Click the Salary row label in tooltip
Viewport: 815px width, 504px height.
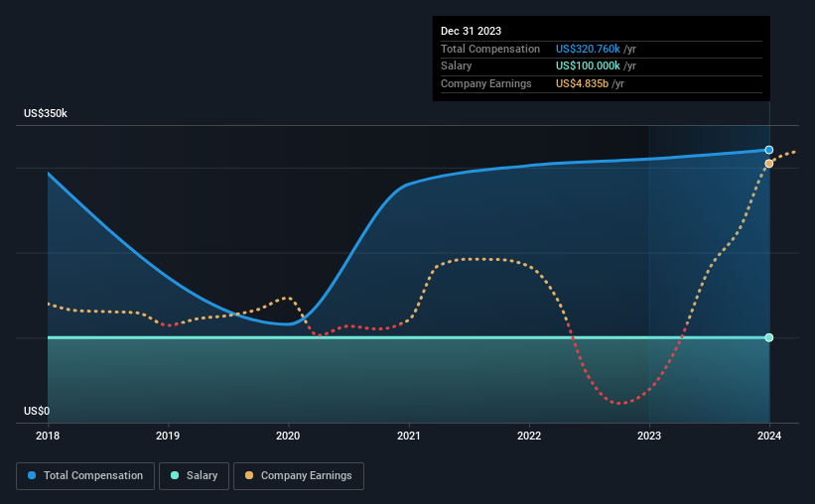click(x=457, y=66)
